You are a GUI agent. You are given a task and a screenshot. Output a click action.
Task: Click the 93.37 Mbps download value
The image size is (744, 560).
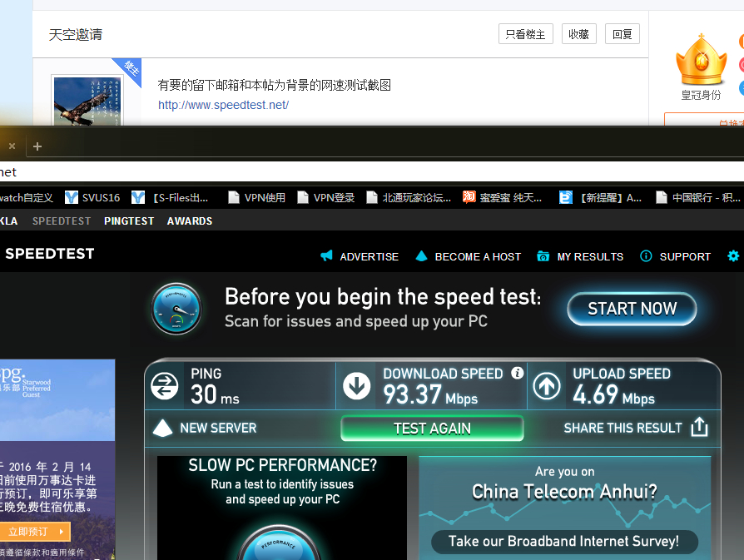point(430,395)
